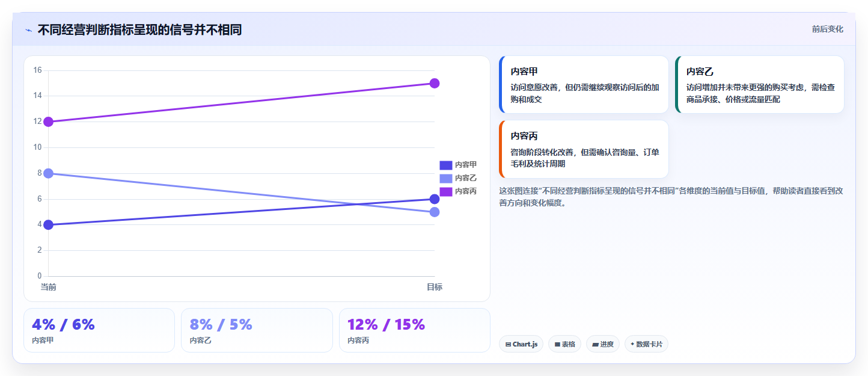Click text 咨询阶段转化改善 in 内容丙 card
Screen dimensions: 868x376
[x=542, y=152]
